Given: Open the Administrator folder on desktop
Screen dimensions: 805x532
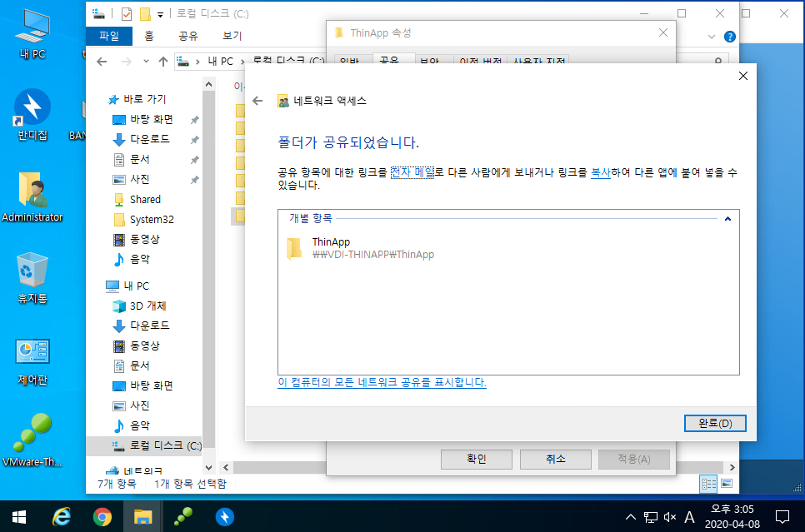Looking at the screenshot, I should [32, 197].
